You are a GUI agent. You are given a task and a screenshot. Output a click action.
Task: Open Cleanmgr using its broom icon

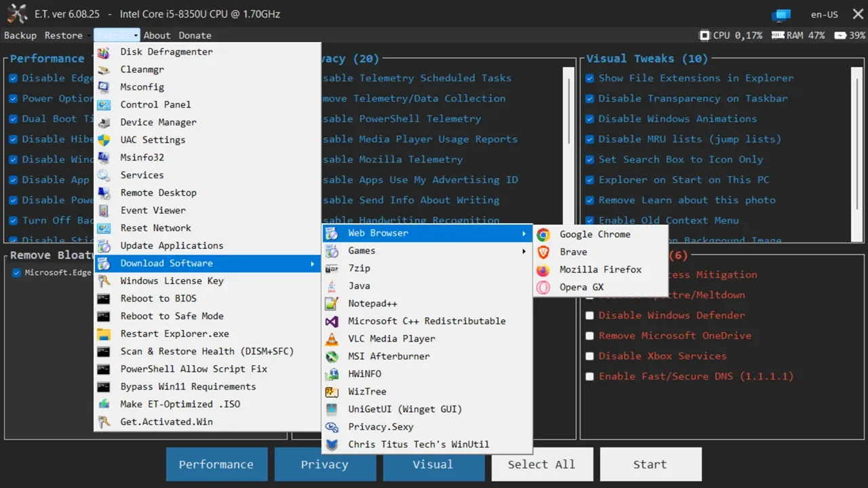(x=104, y=69)
